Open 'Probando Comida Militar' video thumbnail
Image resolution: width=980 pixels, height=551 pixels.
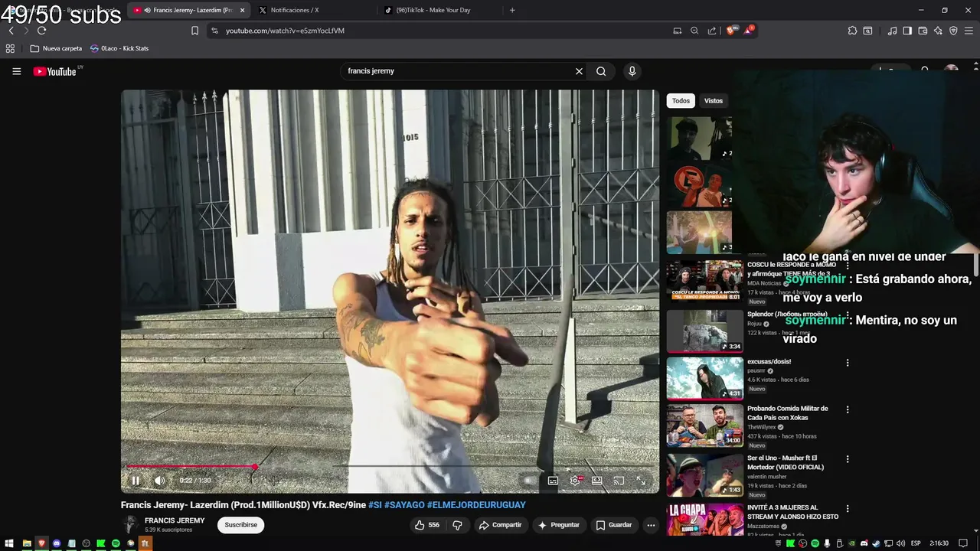point(704,426)
